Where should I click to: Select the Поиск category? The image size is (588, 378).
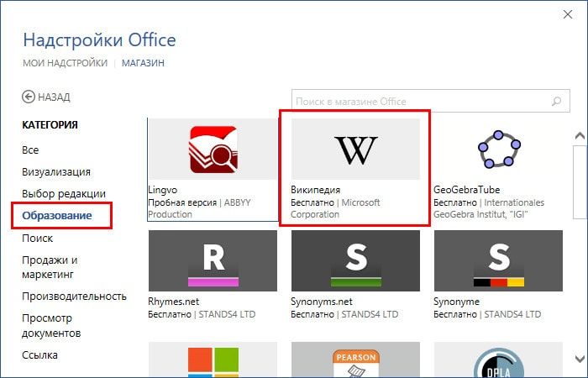[x=37, y=239]
